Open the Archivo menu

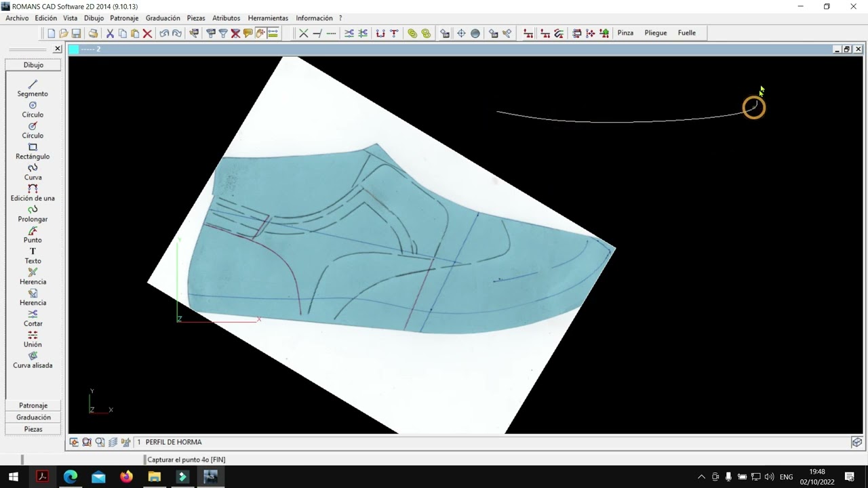17,18
